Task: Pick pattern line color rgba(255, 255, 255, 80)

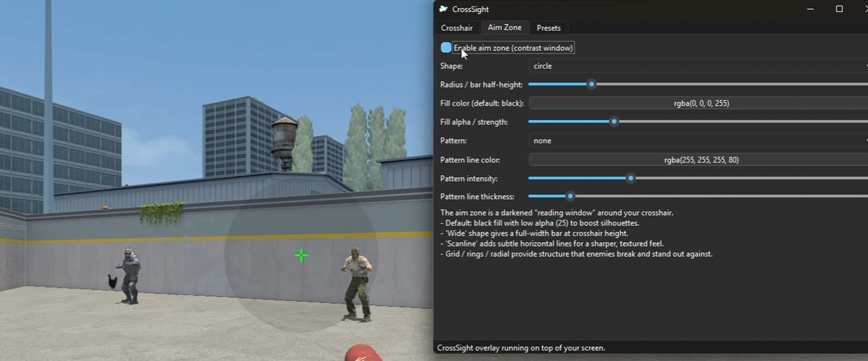Action: tap(698, 160)
